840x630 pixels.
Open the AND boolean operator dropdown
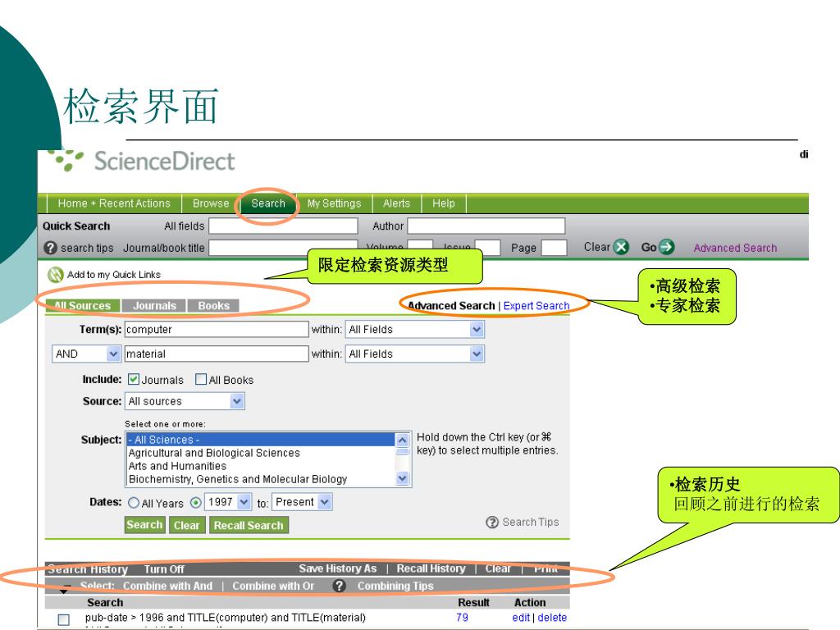point(112,354)
